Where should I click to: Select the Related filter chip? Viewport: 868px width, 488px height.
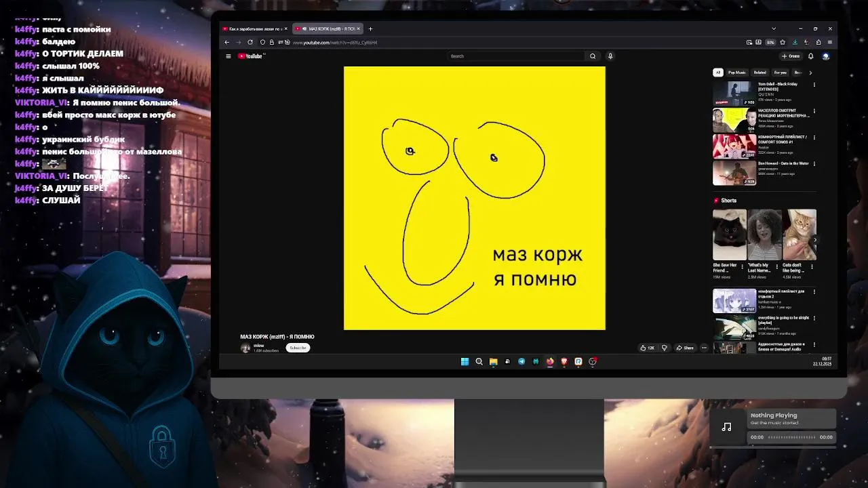coord(759,73)
